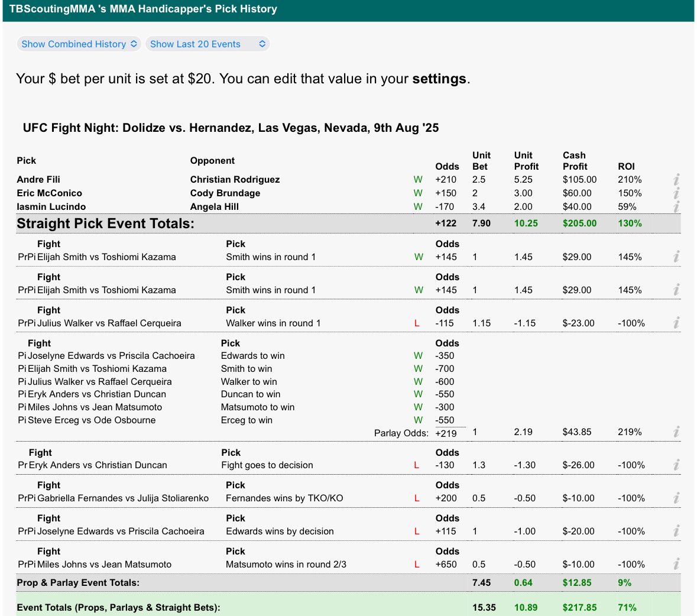Click 'Fight goes to decision' pick text
Image resolution: width=697 pixels, height=616 pixels.
click(x=267, y=465)
